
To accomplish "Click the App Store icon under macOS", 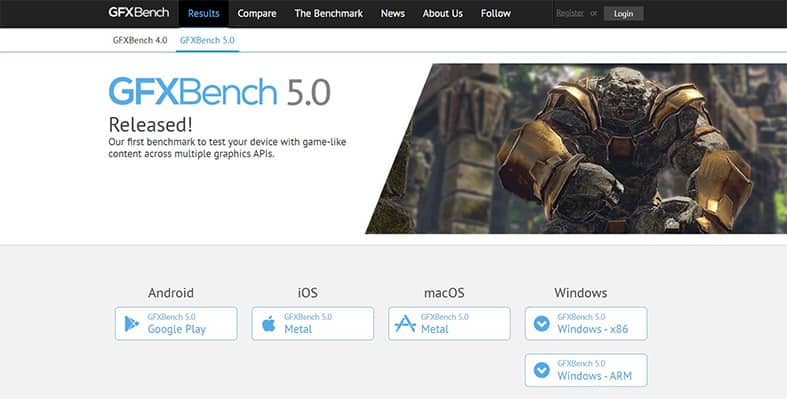I will 405,324.
